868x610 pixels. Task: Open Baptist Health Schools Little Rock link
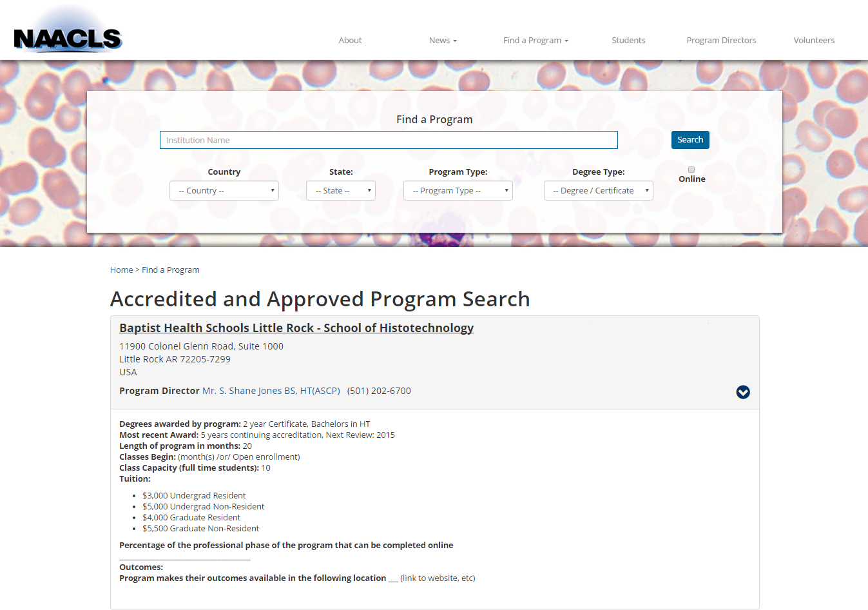tap(296, 328)
